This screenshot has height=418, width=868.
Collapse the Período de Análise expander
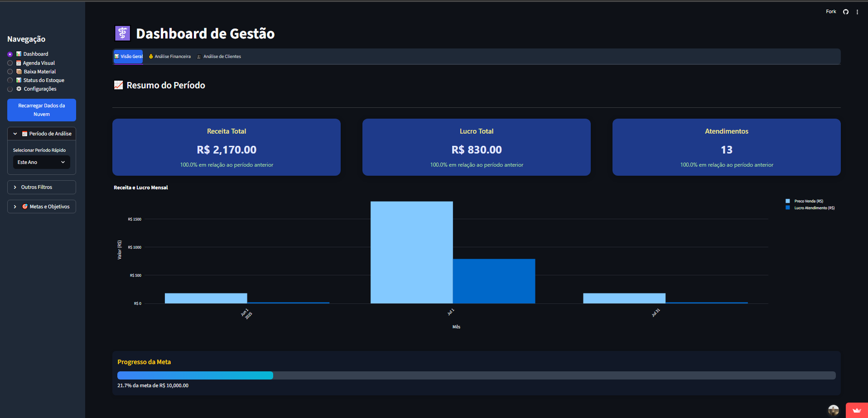15,134
